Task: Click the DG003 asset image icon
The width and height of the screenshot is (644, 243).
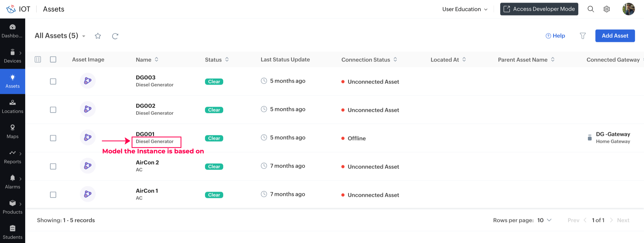Action: [88, 81]
